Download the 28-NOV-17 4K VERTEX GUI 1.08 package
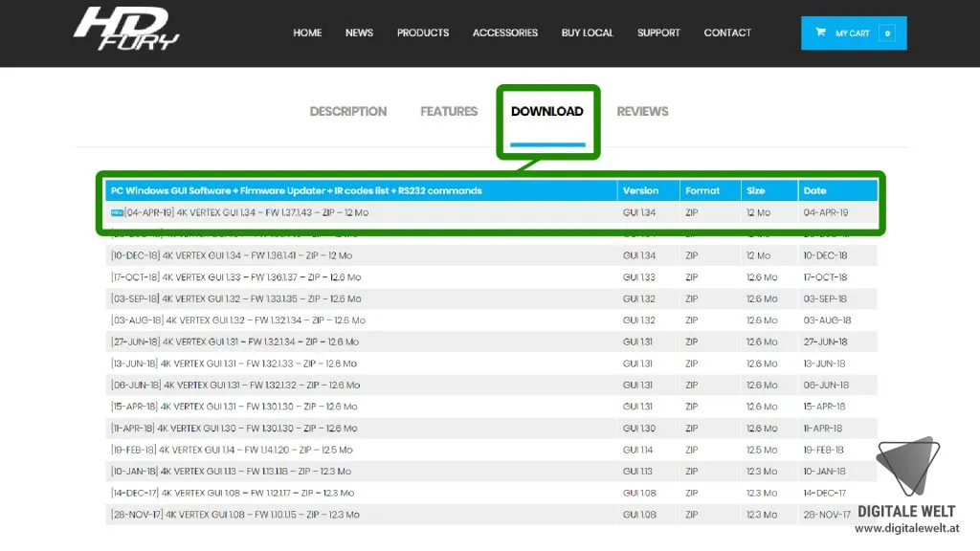The image size is (980, 551). click(235, 515)
